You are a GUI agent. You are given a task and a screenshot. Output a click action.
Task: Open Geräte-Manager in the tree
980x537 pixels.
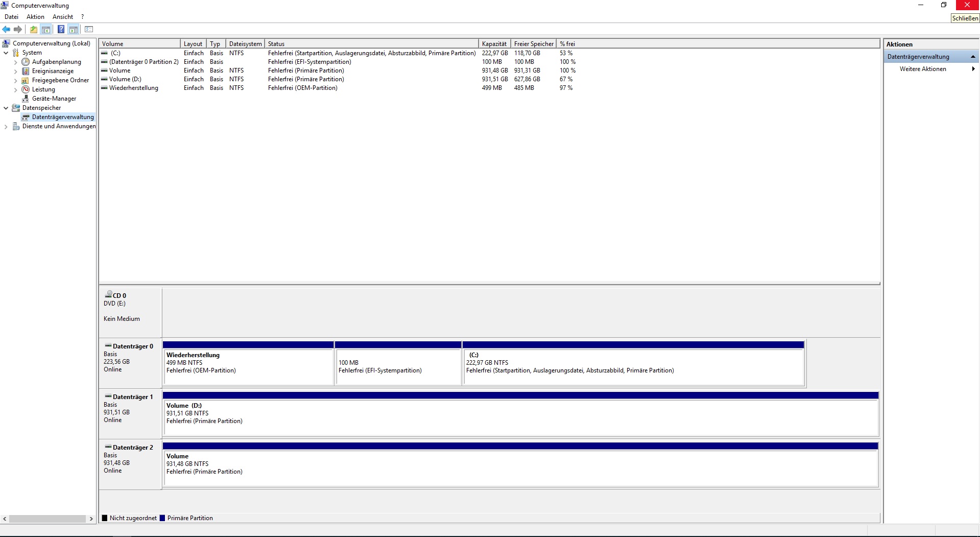pos(54,99)
